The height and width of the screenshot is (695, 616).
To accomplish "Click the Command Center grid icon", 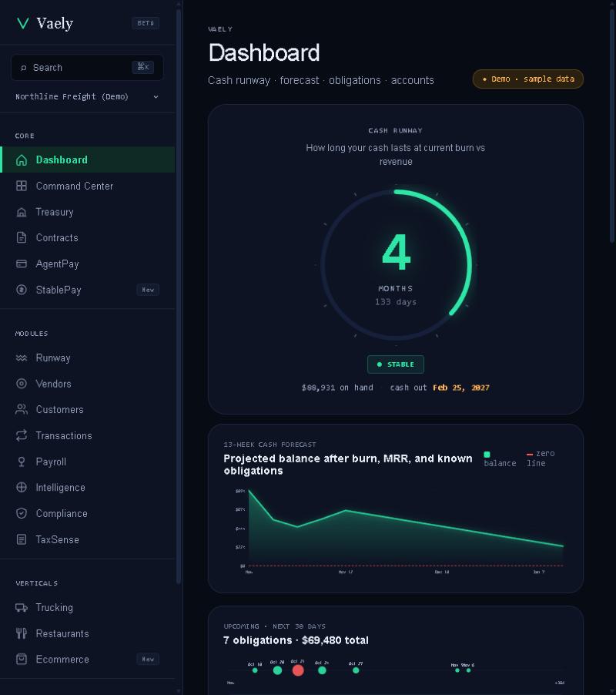I will tap(22, 186).
